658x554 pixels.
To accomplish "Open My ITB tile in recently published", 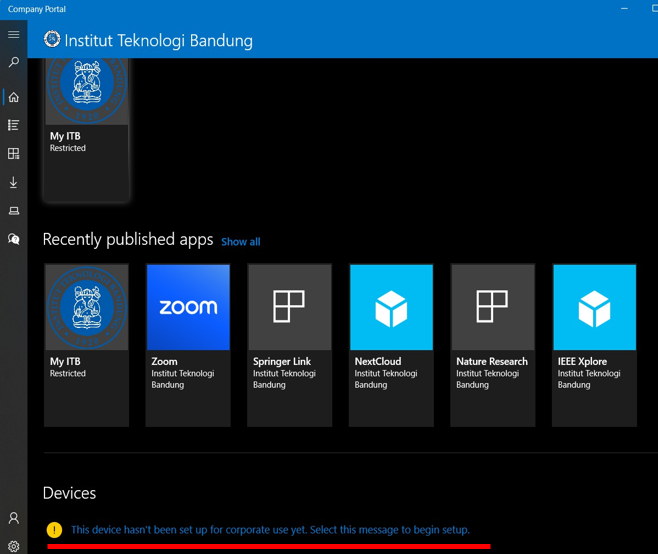I will coord(86,344).
